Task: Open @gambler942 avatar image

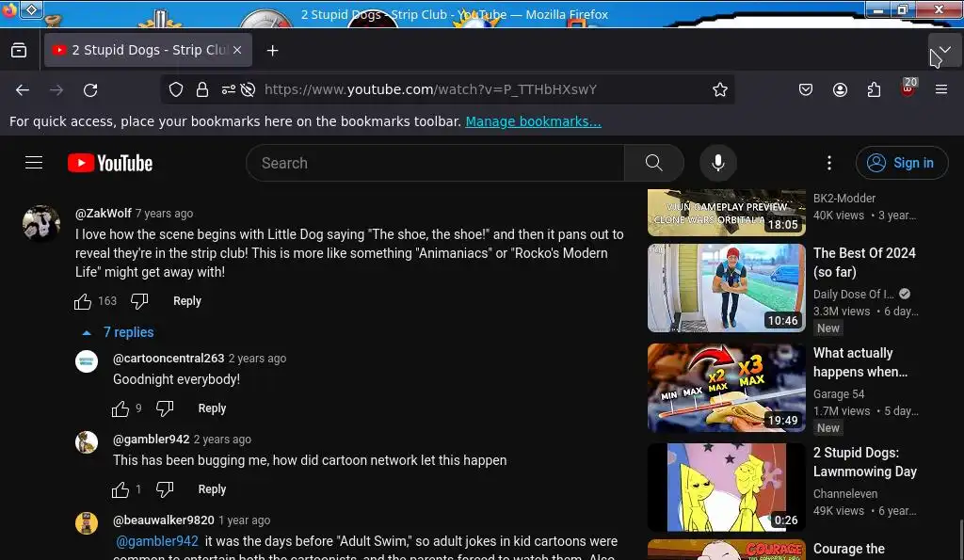Action: [x=87, y=442]
